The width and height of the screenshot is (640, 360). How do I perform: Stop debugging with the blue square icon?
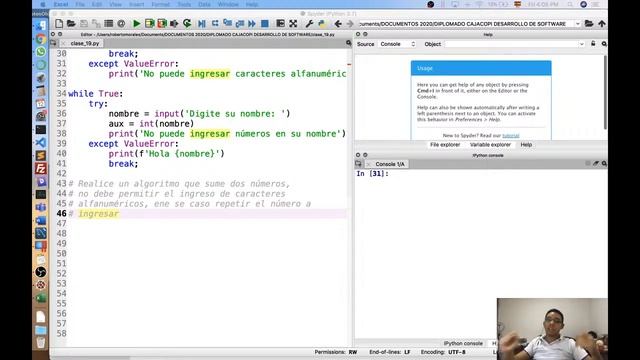[264, 24]
